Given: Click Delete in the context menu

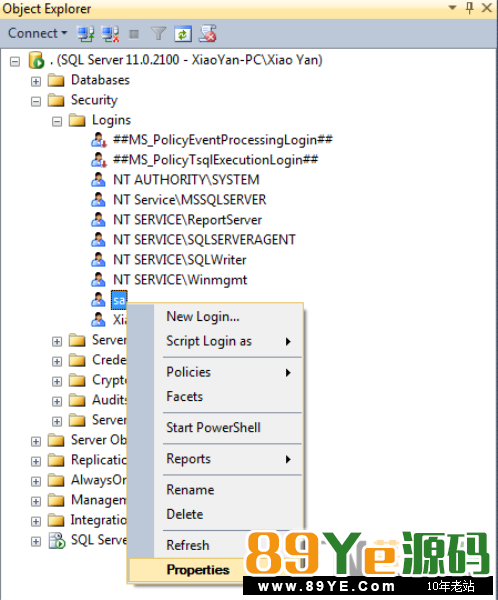Looking at the screenshot, I should point(185,514).
